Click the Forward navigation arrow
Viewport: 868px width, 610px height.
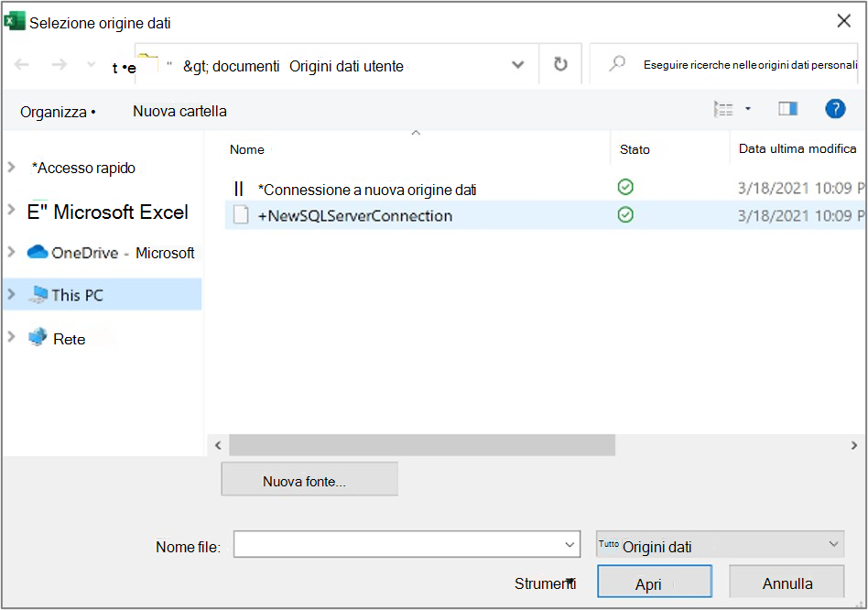60,65
